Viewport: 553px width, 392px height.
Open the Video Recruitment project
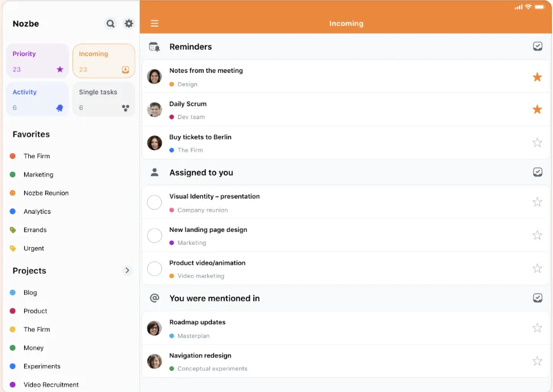pyautogui.click(x=51, y=384)
